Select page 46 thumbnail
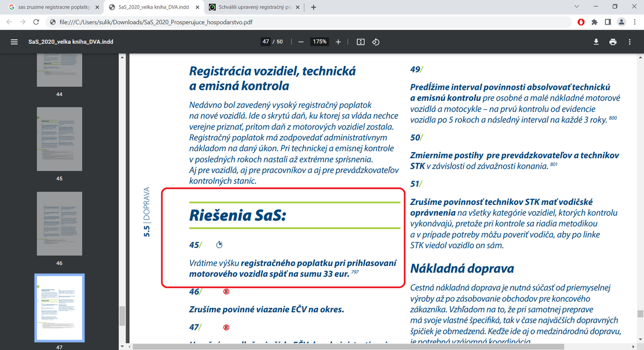 pyautogui.click(x=59, y=223)
